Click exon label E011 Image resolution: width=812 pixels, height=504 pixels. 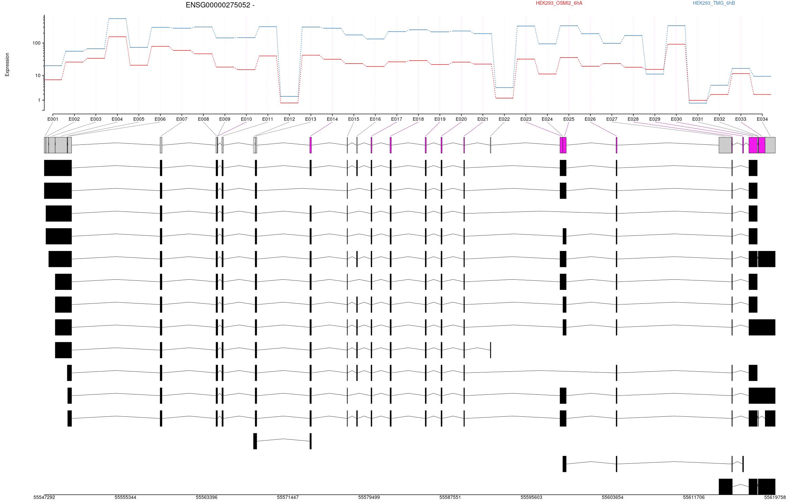[268, 119]
